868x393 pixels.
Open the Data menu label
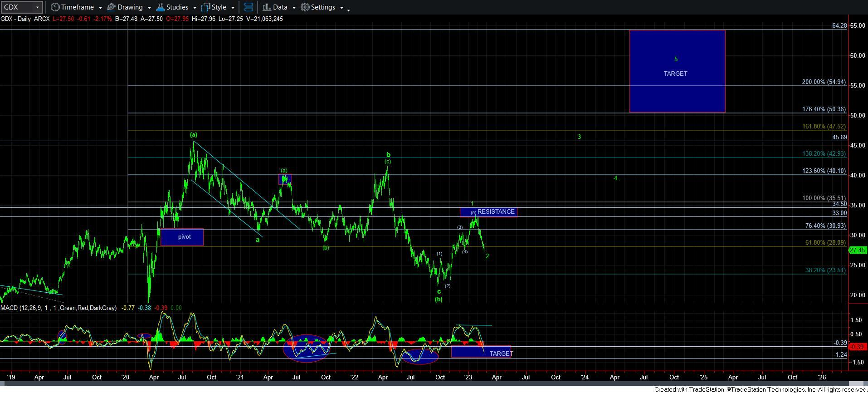[280, 7]
